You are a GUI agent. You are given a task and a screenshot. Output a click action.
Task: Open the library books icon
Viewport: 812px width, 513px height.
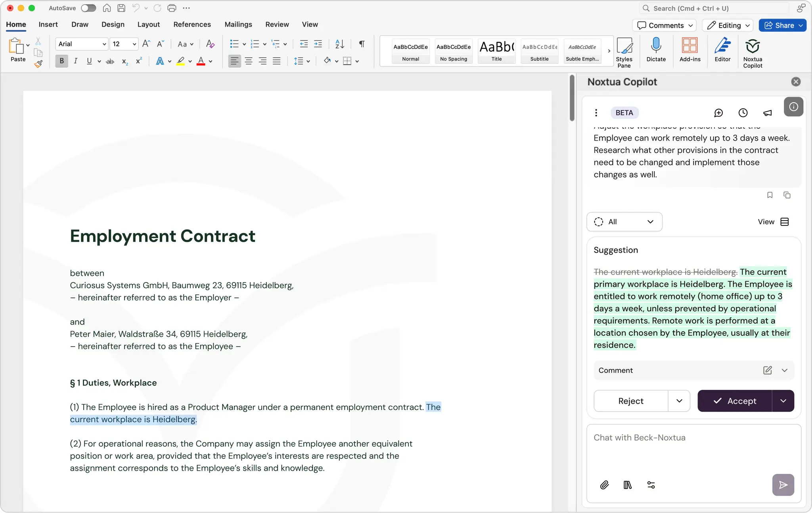[627, 485]
